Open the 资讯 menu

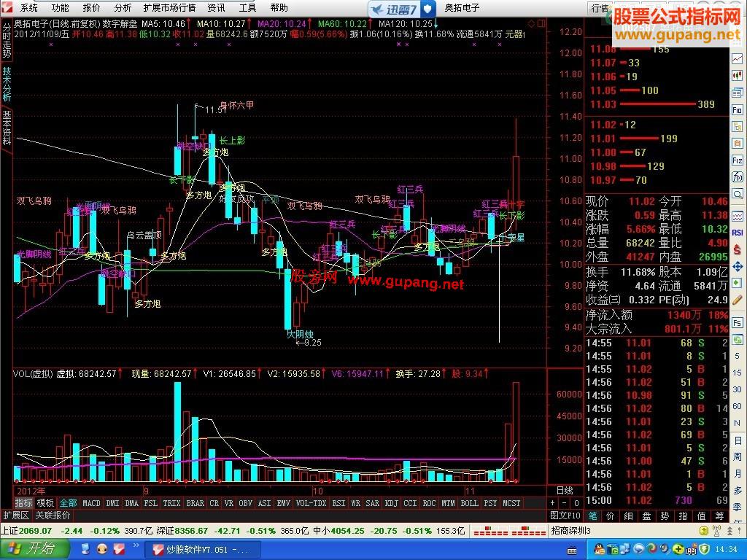click(x=216, y=7)
